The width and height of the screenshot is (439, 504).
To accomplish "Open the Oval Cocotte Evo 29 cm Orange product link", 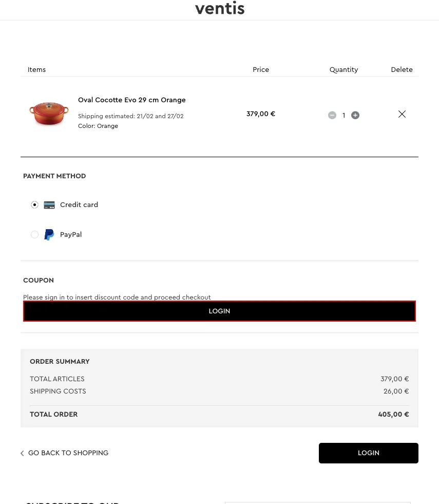I will click(x=131, y=100).
